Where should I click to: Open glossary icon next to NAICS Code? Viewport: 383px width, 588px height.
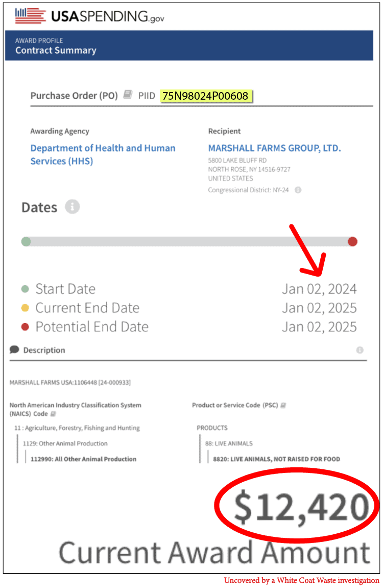53,414
